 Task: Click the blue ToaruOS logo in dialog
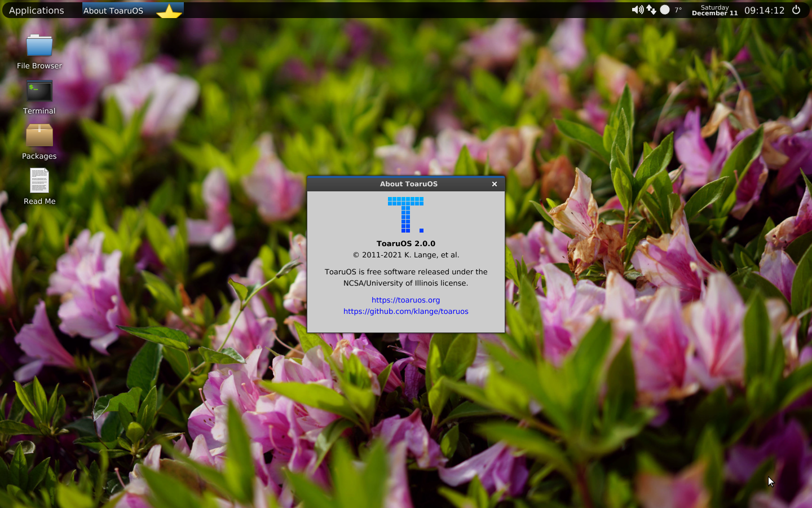tap(405, 215)
